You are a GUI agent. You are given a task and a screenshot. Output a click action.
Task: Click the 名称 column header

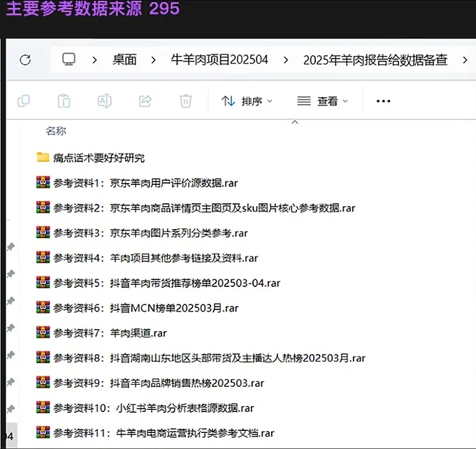pyautogui.click(x=56, y=131)
